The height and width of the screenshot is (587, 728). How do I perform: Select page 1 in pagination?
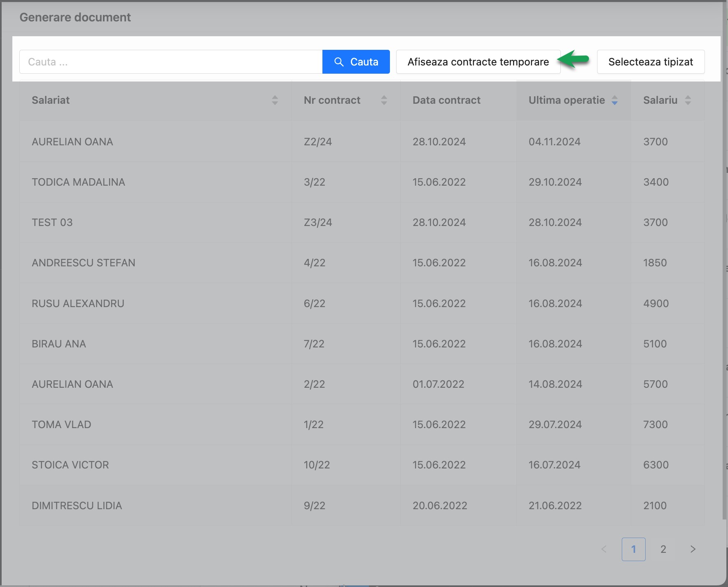tap(633, 549)
